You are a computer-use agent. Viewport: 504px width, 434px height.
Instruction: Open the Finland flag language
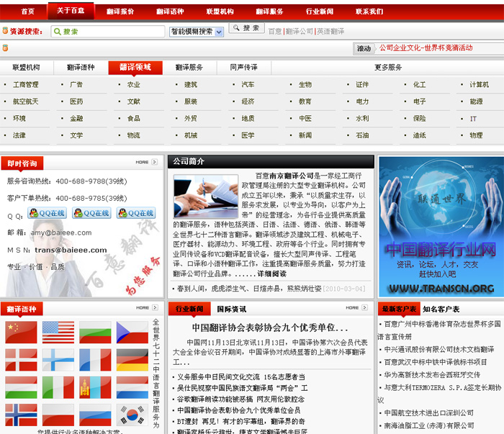(x=58, y=360)
